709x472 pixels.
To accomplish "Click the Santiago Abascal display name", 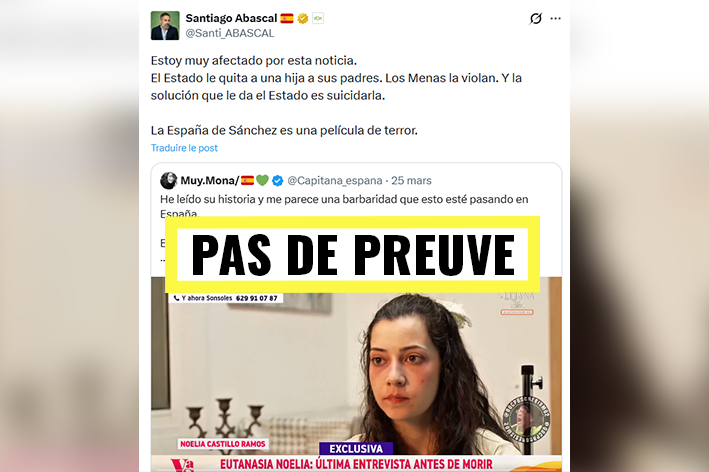I will tap(231, 18).
